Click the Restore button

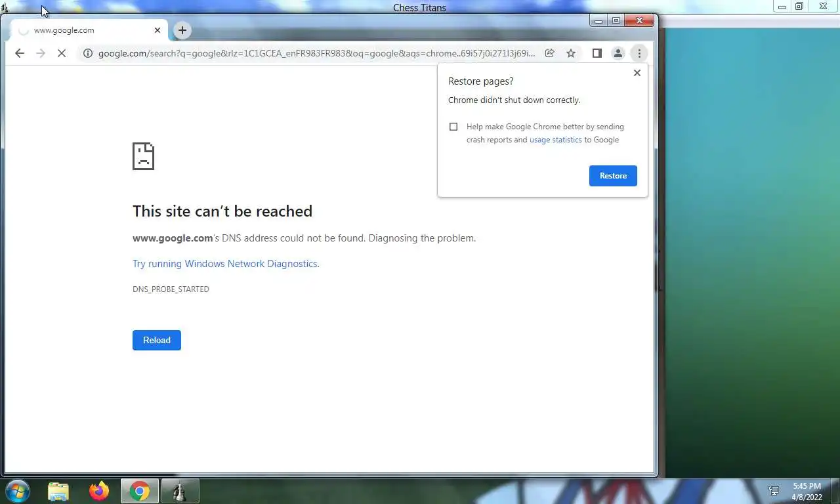tap(613, 176)
